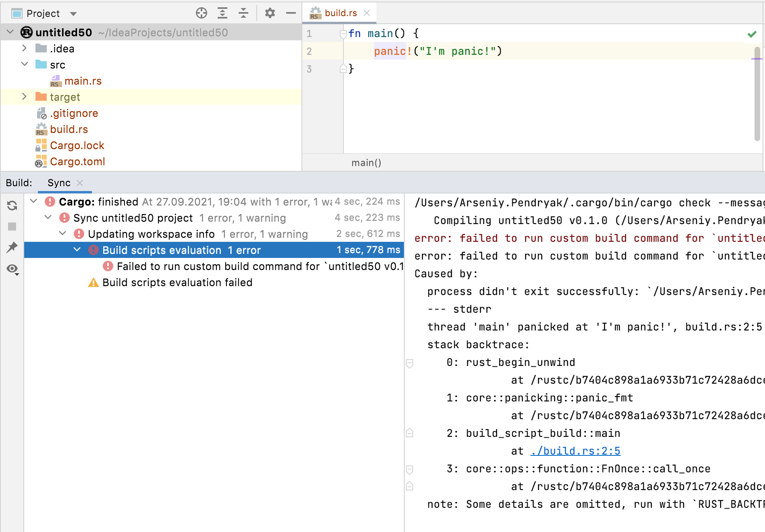Toggle fold marker beside FnOnce::call_once frame
The image size is (765, 532).
[x=410, y=470]
